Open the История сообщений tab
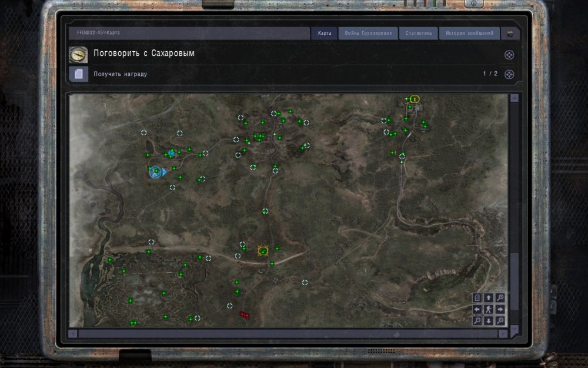This screenshot has height=368, width=588. coord(470,34)
